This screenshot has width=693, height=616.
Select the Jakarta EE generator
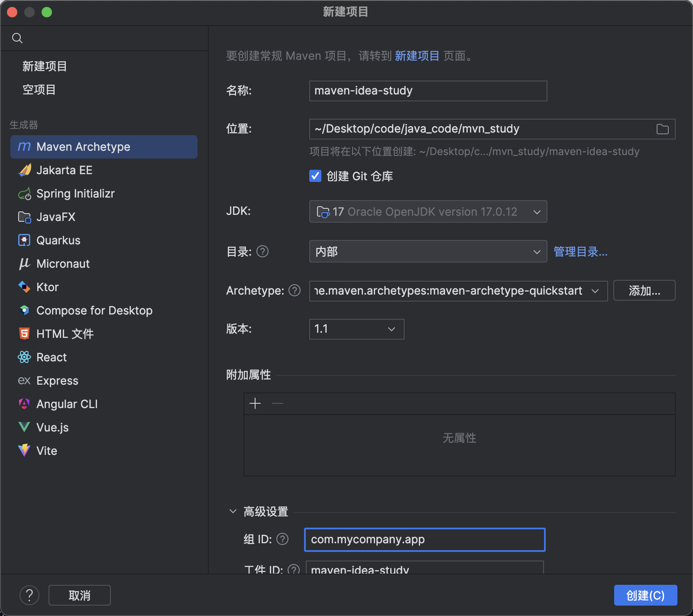pos(64,170)
